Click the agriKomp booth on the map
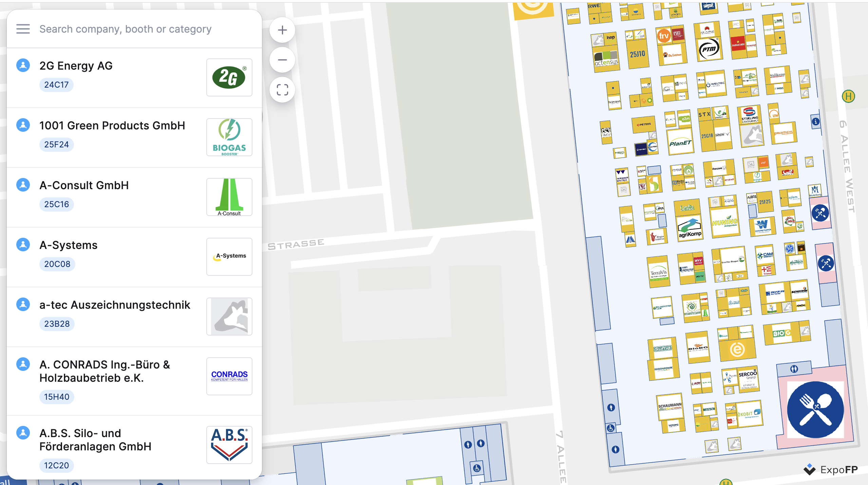Image resolution: width=868 pixels, height=485 pixels. [690, 229]
